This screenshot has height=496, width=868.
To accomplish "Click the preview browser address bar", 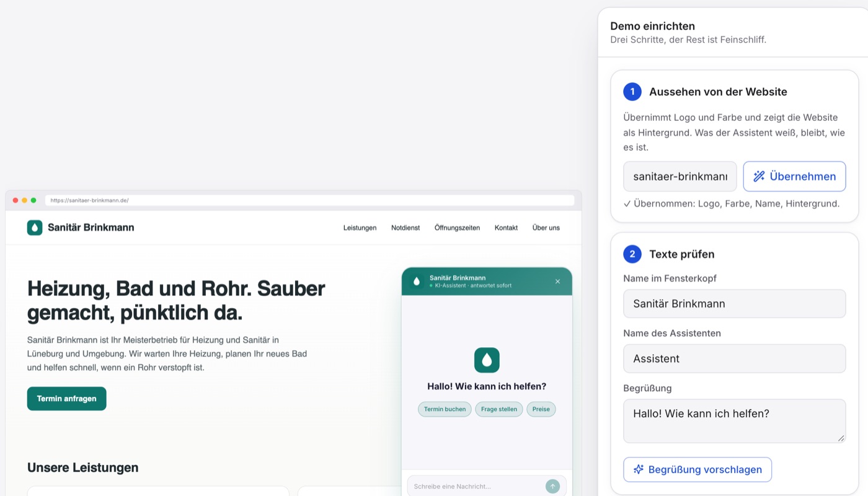I will point(309,200).
